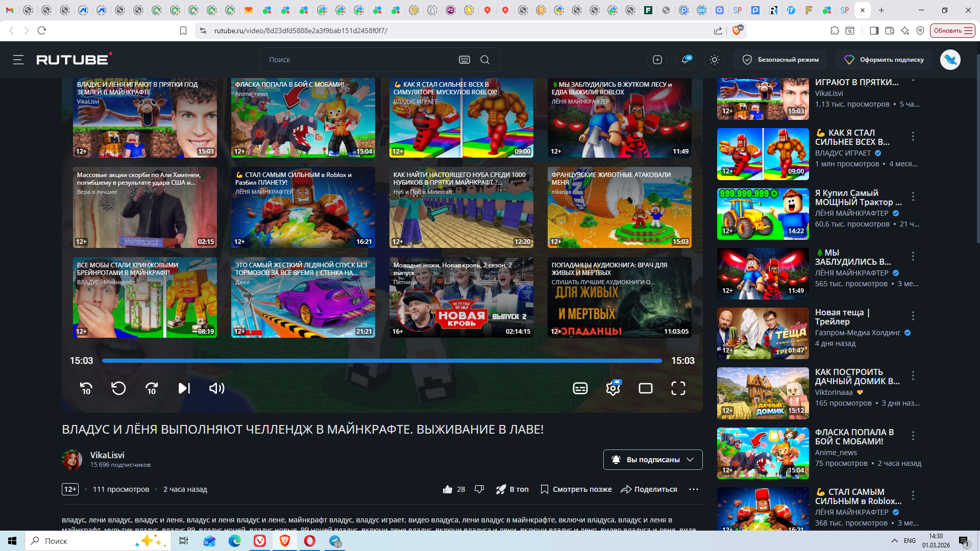Open the VikaLisvi channel link
980x551 pixels.
click(x=107, y=455)
